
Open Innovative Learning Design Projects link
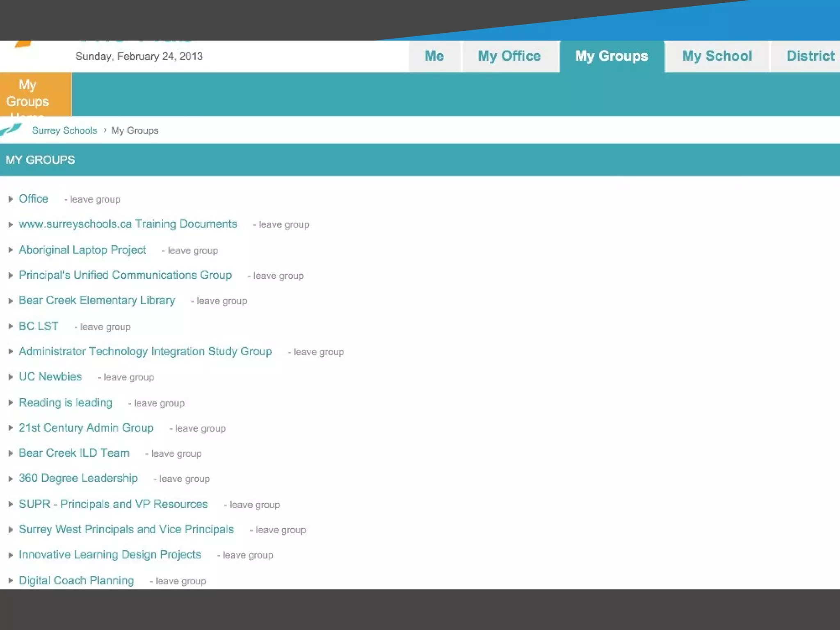click(110, 555)
